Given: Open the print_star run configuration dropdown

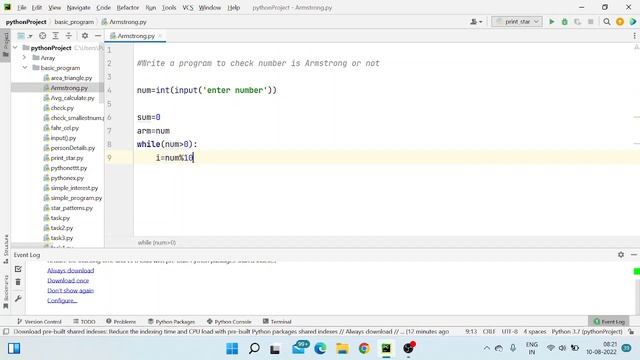Looking at the screenshot, I should click(517, 22).
